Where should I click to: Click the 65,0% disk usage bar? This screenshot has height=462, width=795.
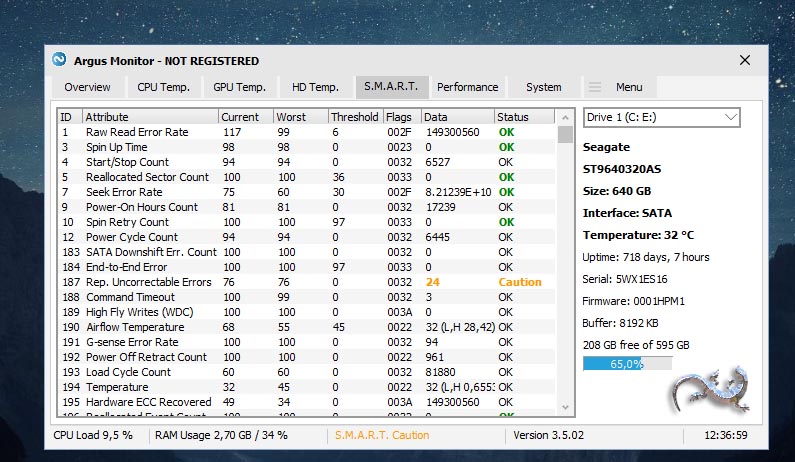tap(626, 364)
